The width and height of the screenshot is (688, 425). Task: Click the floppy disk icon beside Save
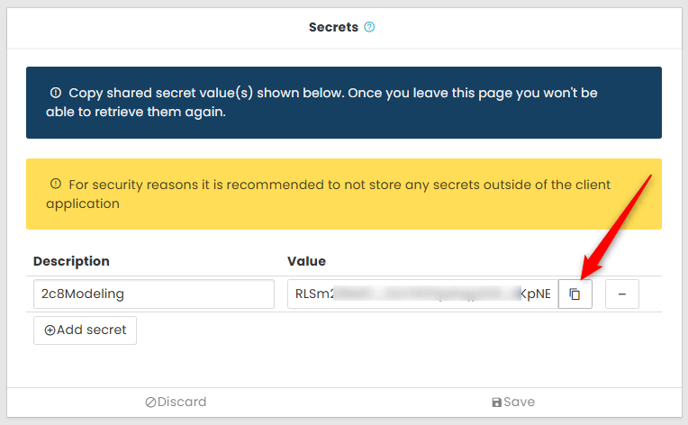pyautogui.click(x=496, y=402)
